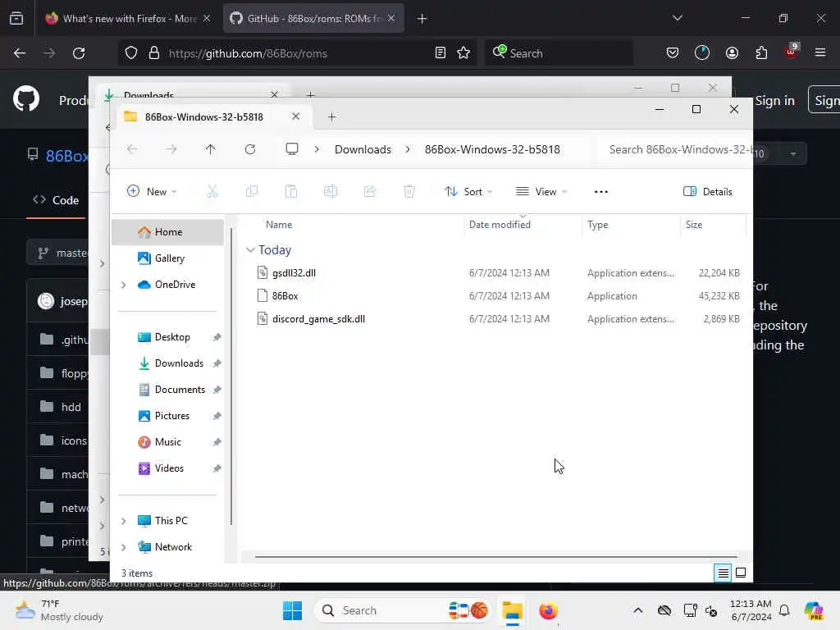This screenshot has width=840, height=630.
Task: Go forward in File Explorer navigation
Action: [171, 149]
